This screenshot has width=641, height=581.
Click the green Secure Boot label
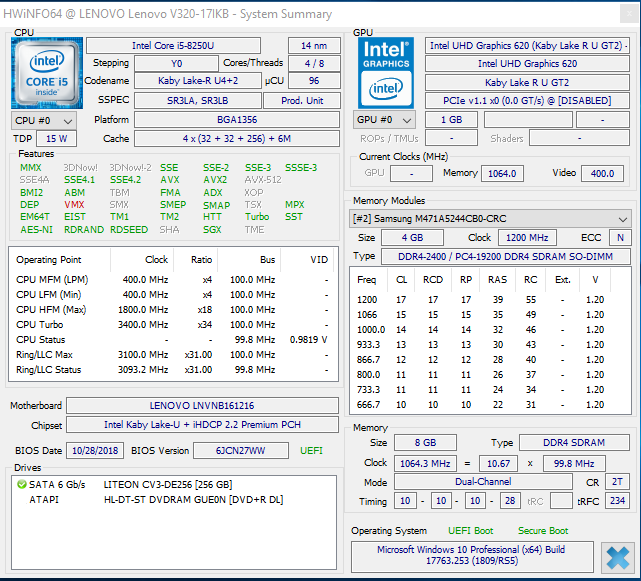[x=543, y=531]
